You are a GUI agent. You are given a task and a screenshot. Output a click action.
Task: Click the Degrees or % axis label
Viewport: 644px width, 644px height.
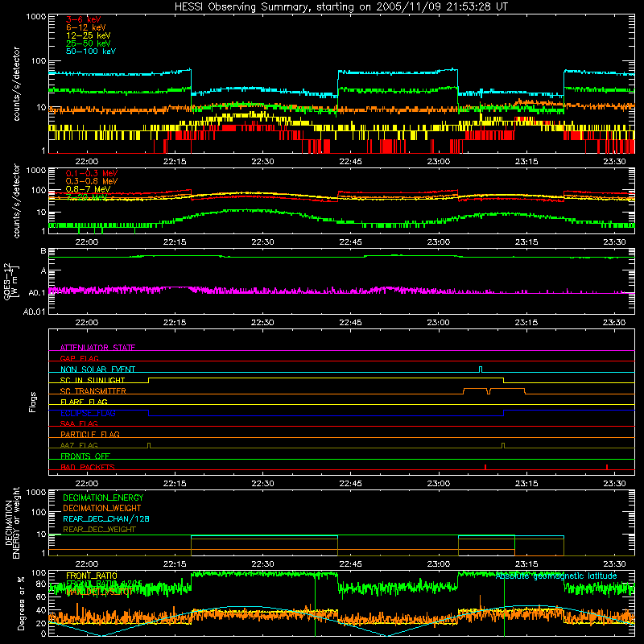point(21,603)
